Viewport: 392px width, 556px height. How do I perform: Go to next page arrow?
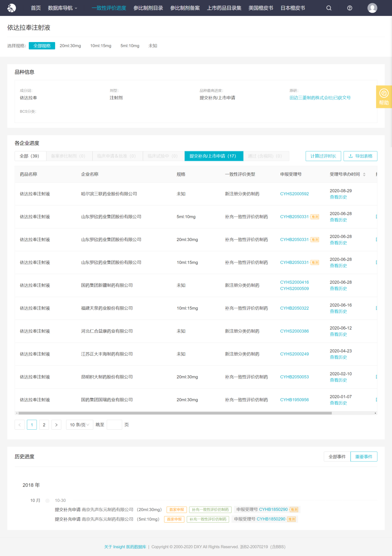click(x=56, y=425)
